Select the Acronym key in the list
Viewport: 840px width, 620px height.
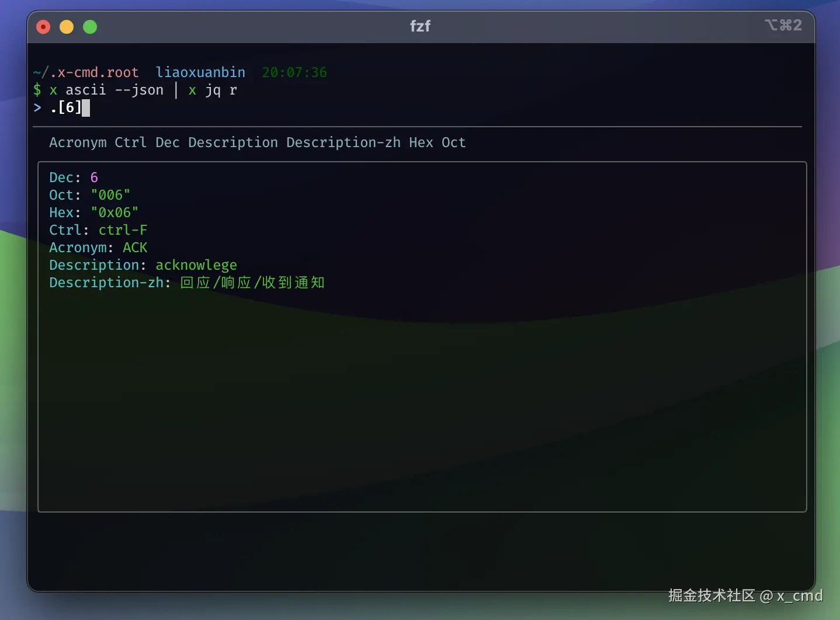click(78, 142)
